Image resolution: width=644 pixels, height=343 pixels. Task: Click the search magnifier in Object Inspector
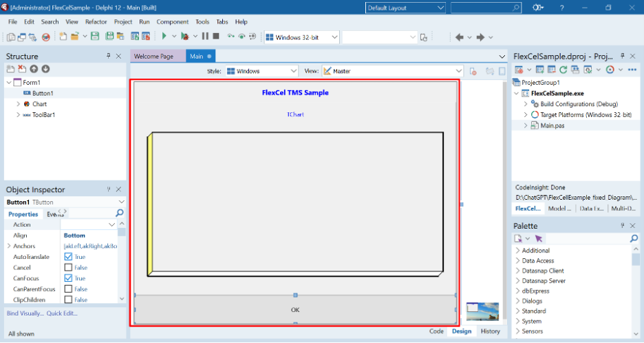(120, 213)
